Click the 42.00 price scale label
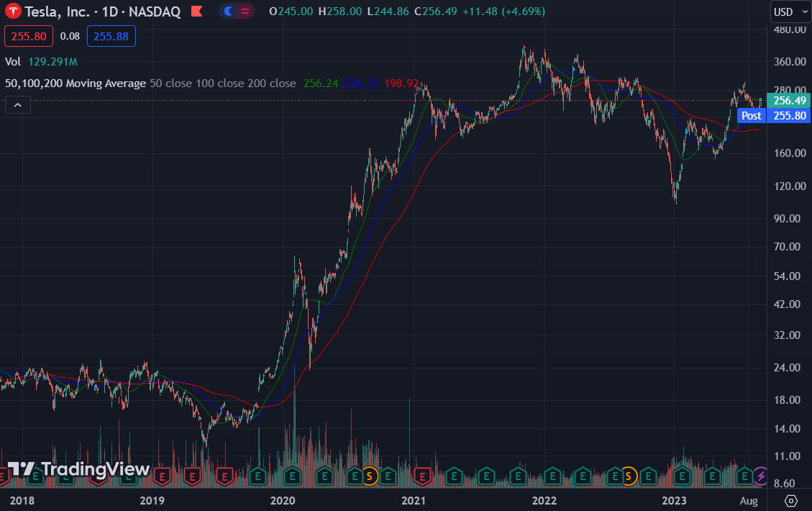Screen dimensions: 812x511 click(787, 304)
